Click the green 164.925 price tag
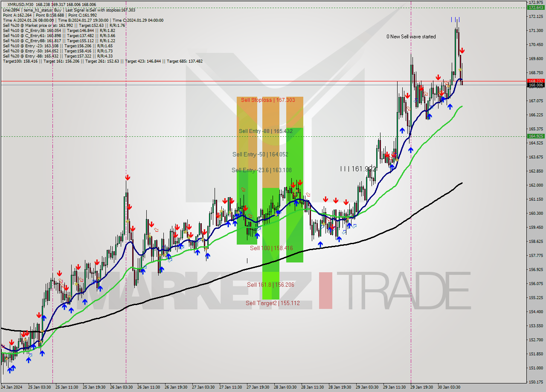Image resolution: width=546 pixels, height=392 pixels. point(536,136)
